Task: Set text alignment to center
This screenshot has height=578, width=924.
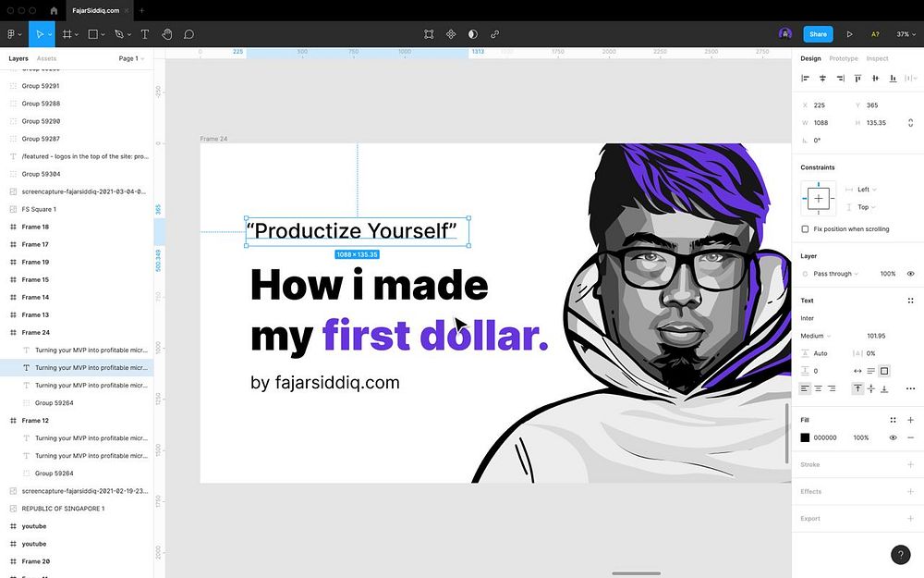Action: pos(818,388)
